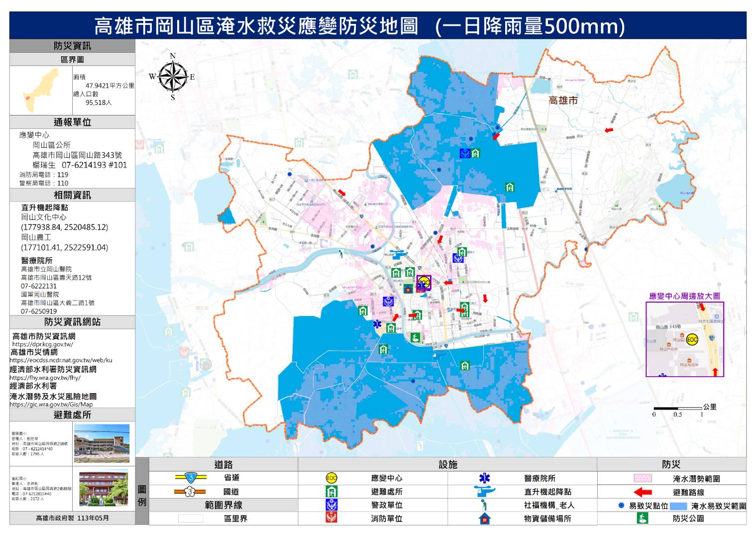Click the 範圍界線 legend header
The width and height of the screenshot is (756, 536).
pyautogui.click(x=223, y=505)
